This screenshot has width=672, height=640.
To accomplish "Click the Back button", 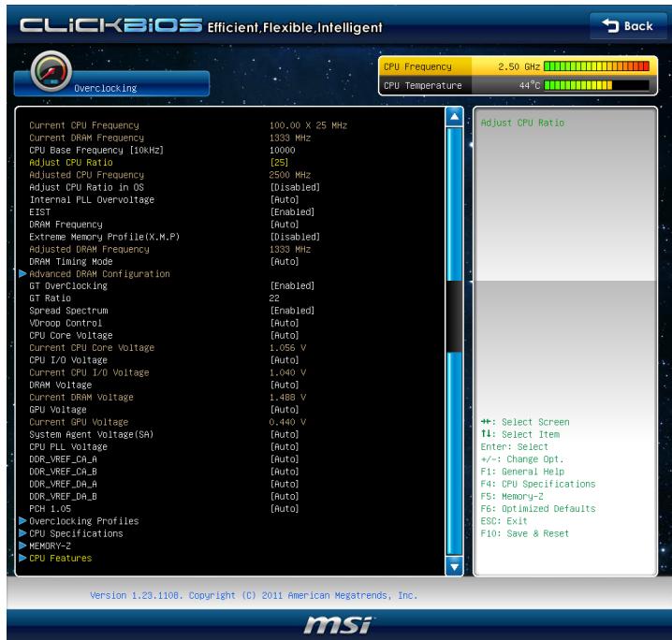I will [x=628, y=26].
